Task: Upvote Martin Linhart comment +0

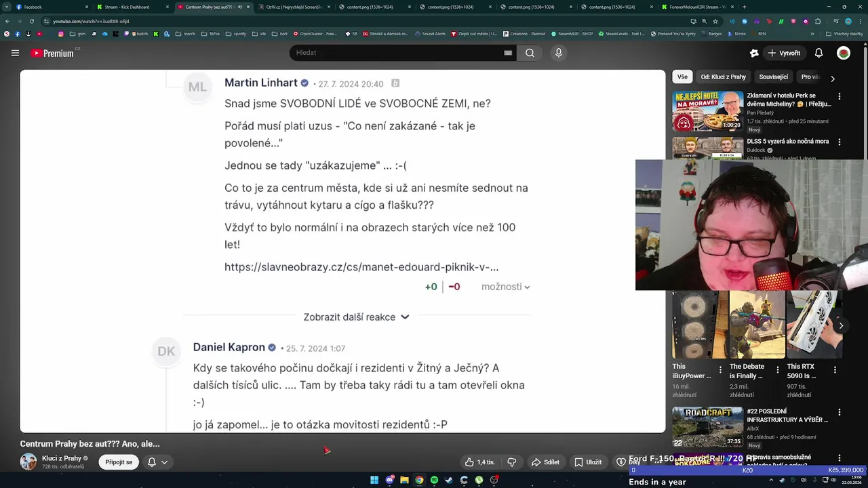Action: point(431,287)
